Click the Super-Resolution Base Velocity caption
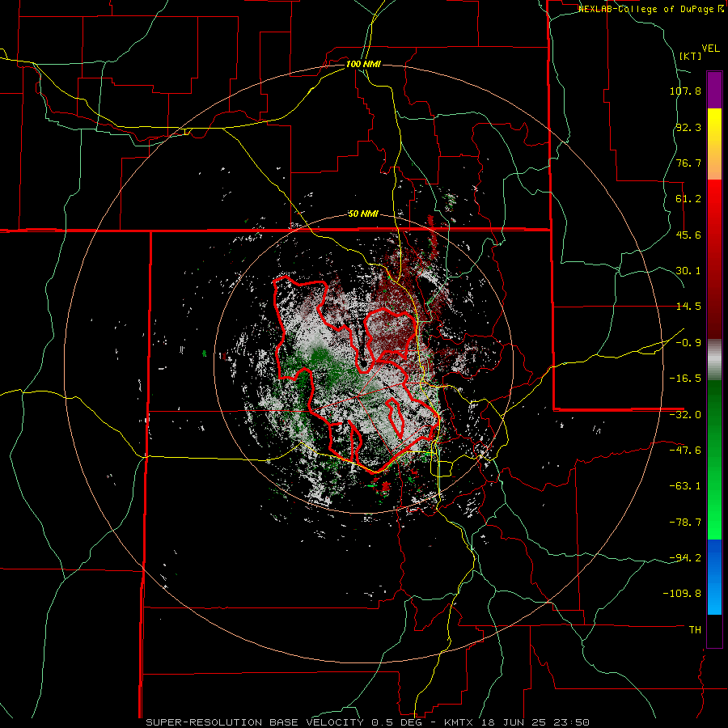The image size is (728, 728). click(x=368, y=722)
